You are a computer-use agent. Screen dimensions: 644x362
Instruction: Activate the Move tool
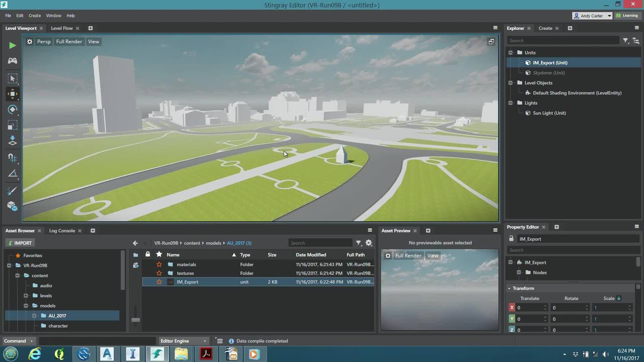pos(13,94)
